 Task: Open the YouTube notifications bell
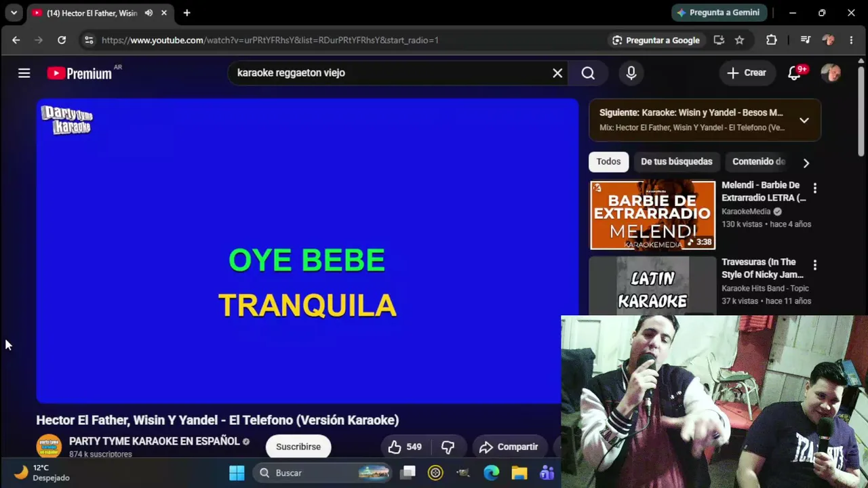[x=795, y=73]
